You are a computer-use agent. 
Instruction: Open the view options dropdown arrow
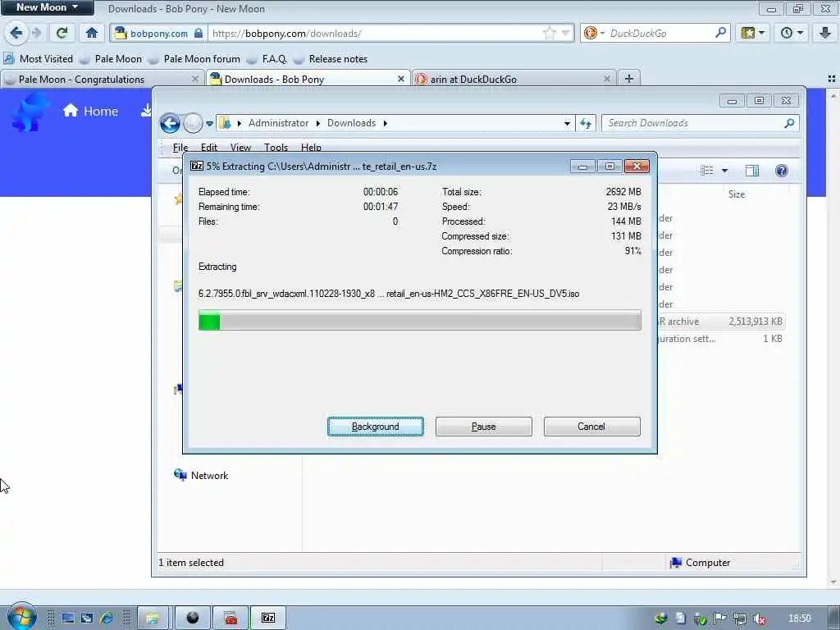(725, 171)
